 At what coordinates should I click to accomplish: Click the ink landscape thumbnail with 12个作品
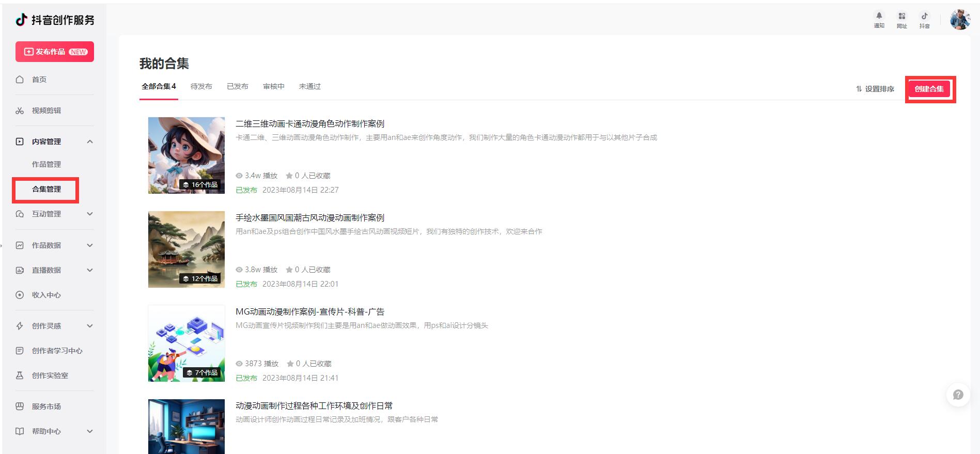[x=186, y=249]
